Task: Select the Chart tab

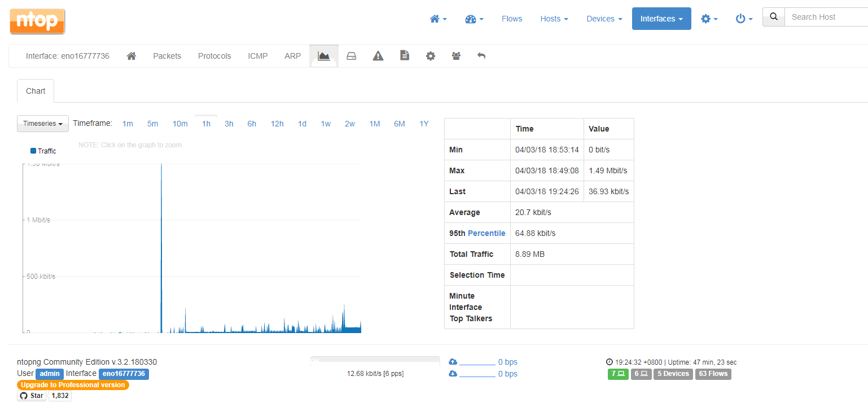Action: [x=36, y=91]
